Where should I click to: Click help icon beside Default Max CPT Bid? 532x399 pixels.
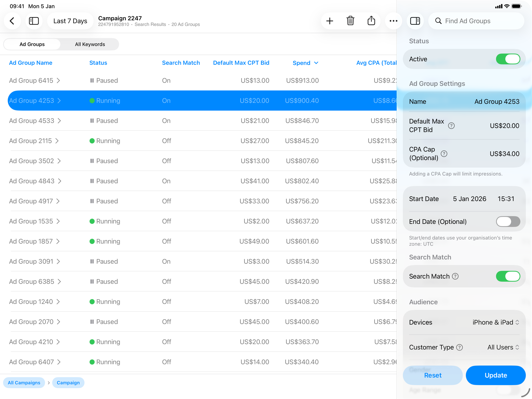point(451,126)
